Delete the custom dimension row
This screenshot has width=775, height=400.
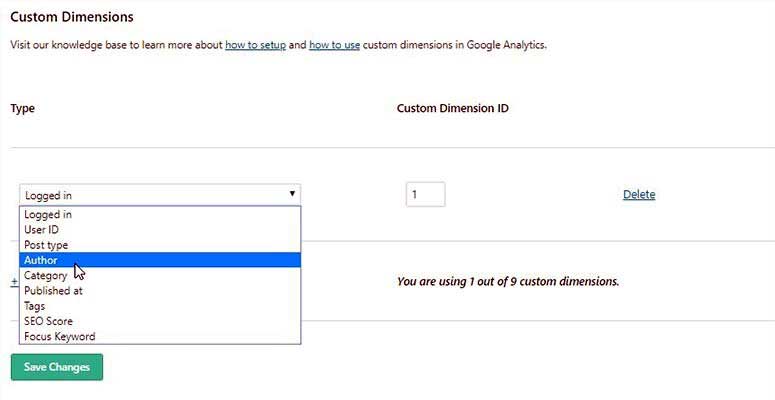[x=639, y=194]
